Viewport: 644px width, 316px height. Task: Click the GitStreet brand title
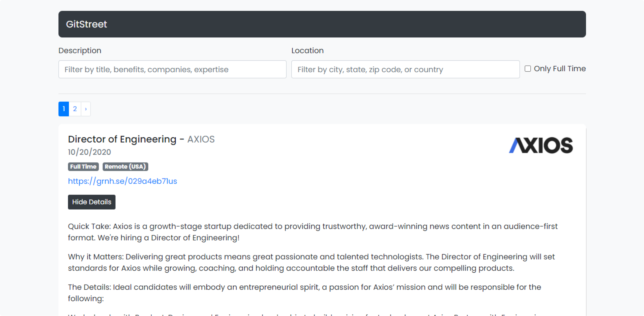pos(86,24)
